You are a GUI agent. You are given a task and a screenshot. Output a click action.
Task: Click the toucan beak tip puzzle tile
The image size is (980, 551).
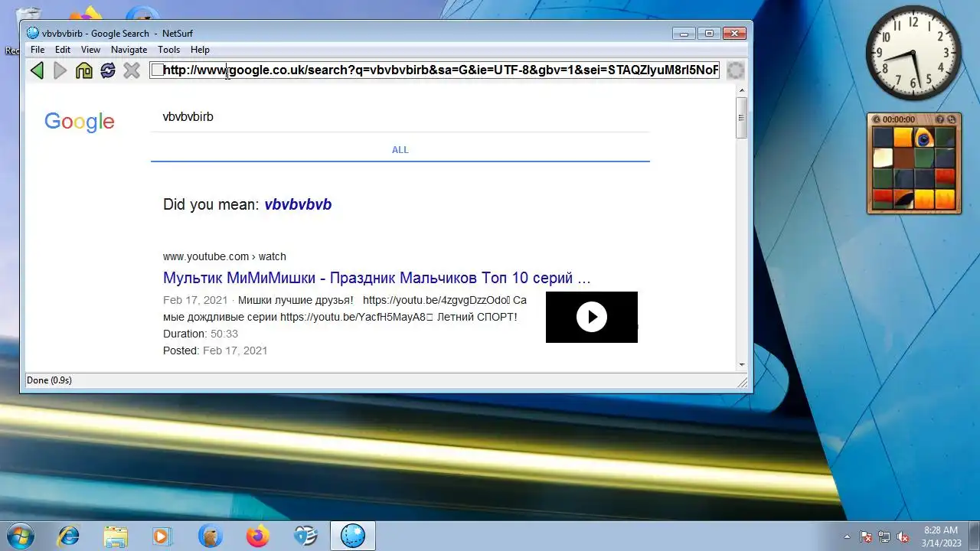pyautogui.click(x=903, y=199)
